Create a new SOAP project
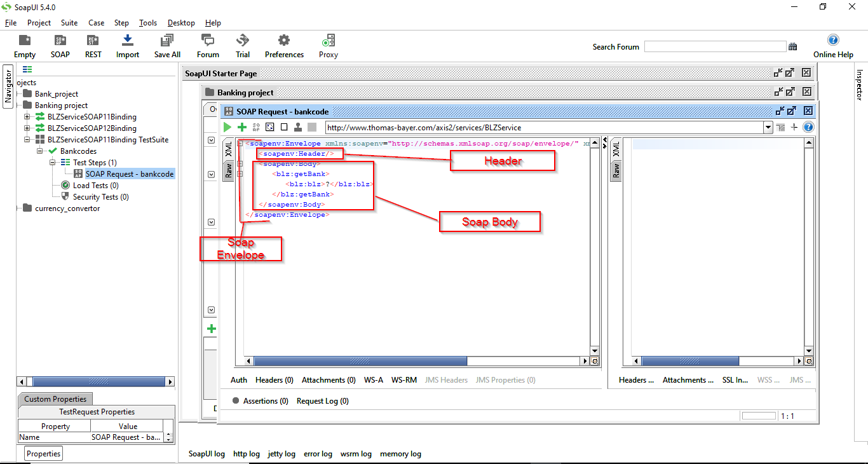The width and height of the screenshot is (868, 464). click(60, 44)
